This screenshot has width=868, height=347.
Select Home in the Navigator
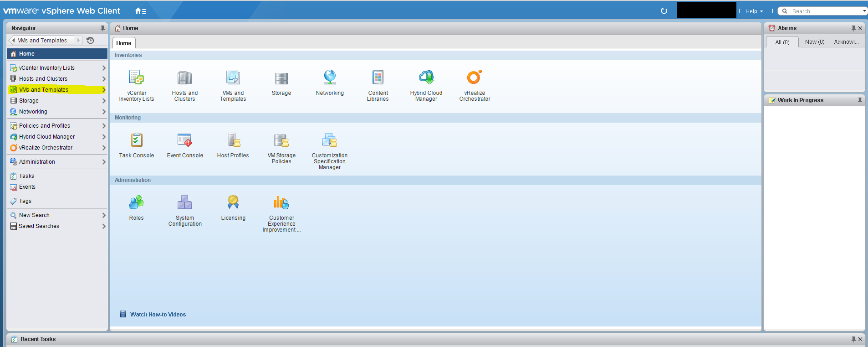click(x=57, y=54)
